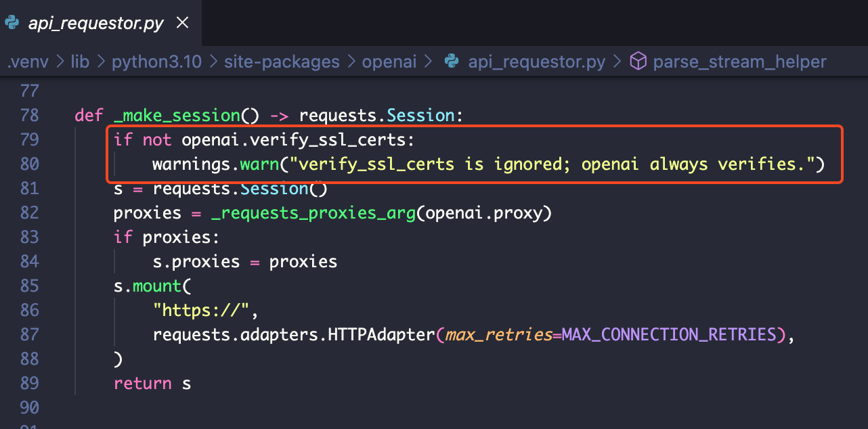
Task: Click line number 85 in gutter
Action: (x=30, y=286)
